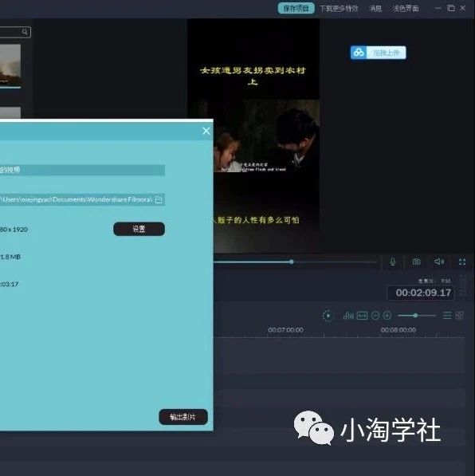Open the folder browse icon beside save path
The width and height of the screenshot is (475, 476).
159,199
